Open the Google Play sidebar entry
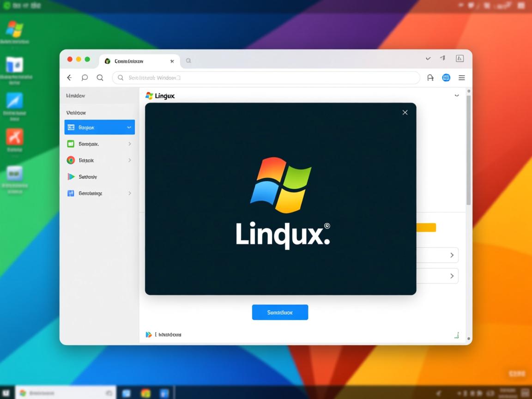 (x=71, y=176)
